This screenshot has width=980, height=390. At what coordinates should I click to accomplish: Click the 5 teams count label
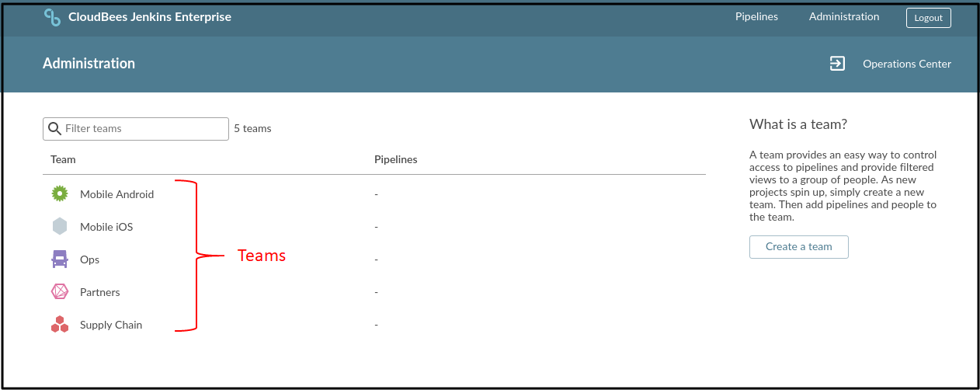(252, 129)
